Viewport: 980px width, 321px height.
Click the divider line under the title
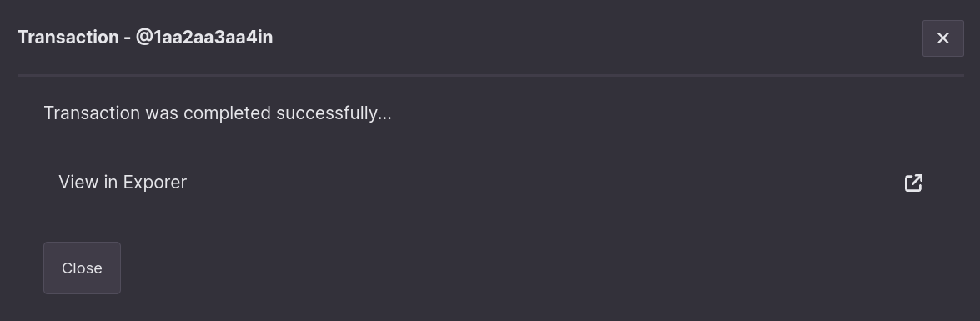490,76
